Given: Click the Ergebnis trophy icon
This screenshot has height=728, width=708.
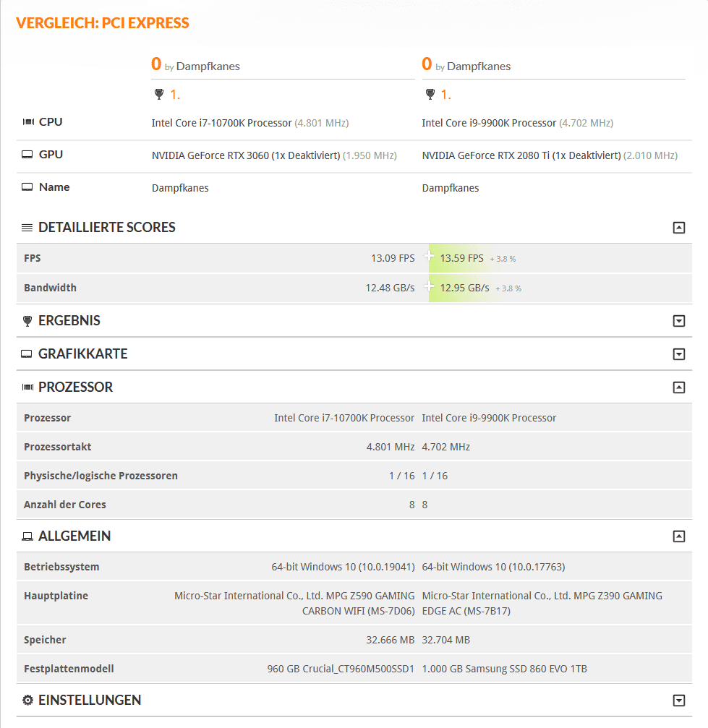Looking at the screenshot, I should (x=27, y=321).
